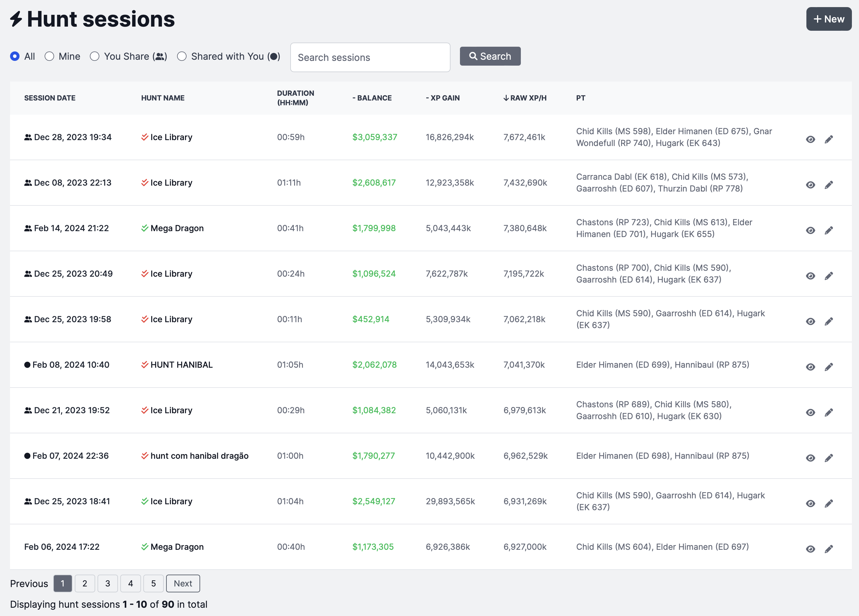Jump to page 5 in pagination

click(x=153, y=583)
